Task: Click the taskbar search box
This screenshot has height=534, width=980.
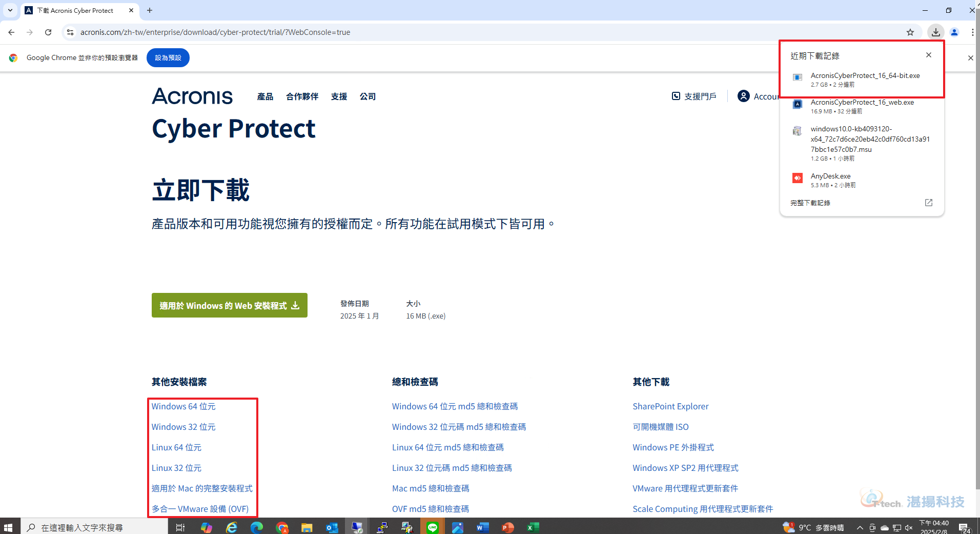Action: (94, 527)
